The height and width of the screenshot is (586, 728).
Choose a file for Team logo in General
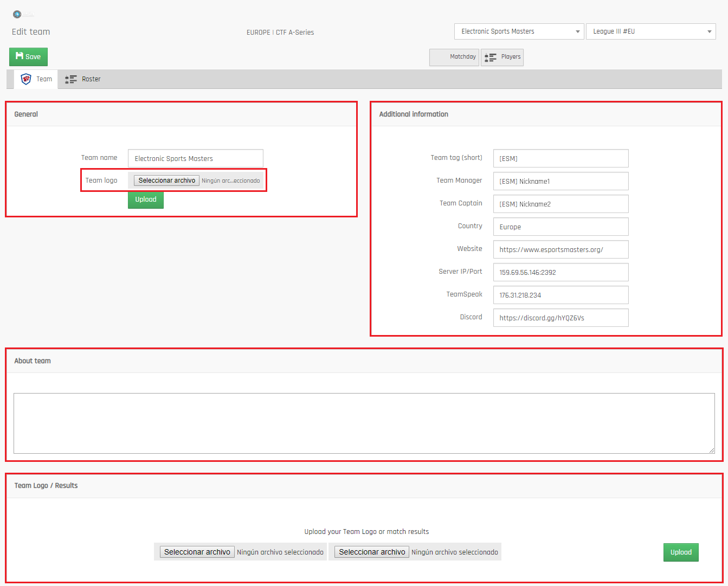click(x=166, y=181)
